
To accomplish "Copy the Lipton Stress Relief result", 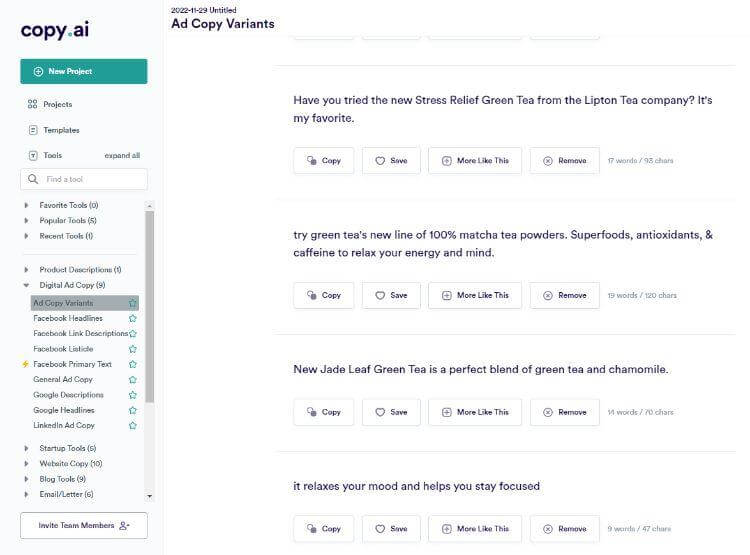I will (x=324, y=161).
